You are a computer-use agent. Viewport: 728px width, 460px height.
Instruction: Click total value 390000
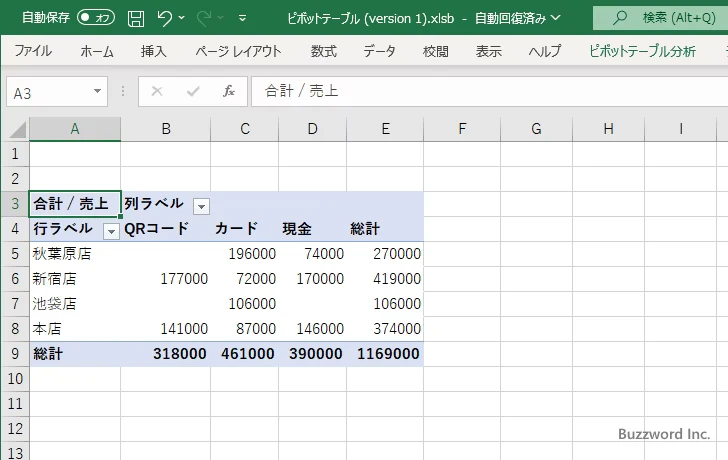312,354
